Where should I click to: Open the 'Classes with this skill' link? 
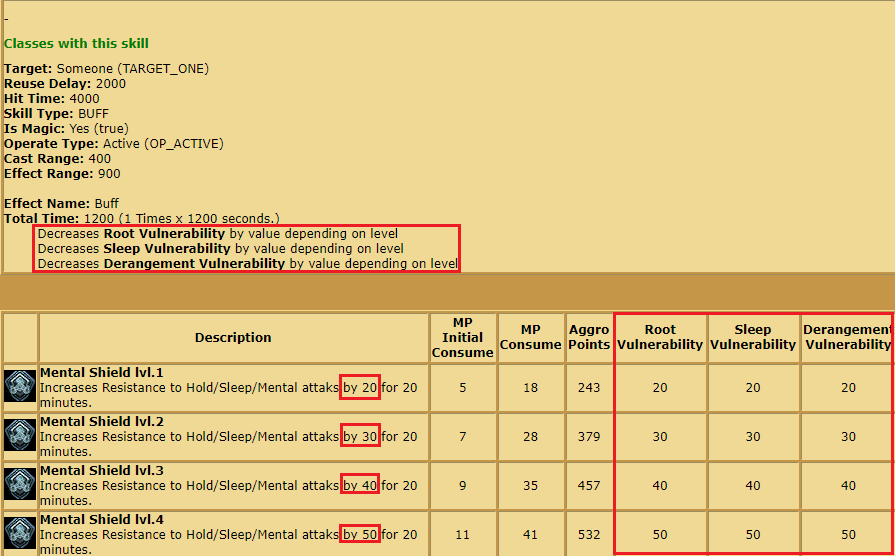pyautogui.click(x=76, y=44)
